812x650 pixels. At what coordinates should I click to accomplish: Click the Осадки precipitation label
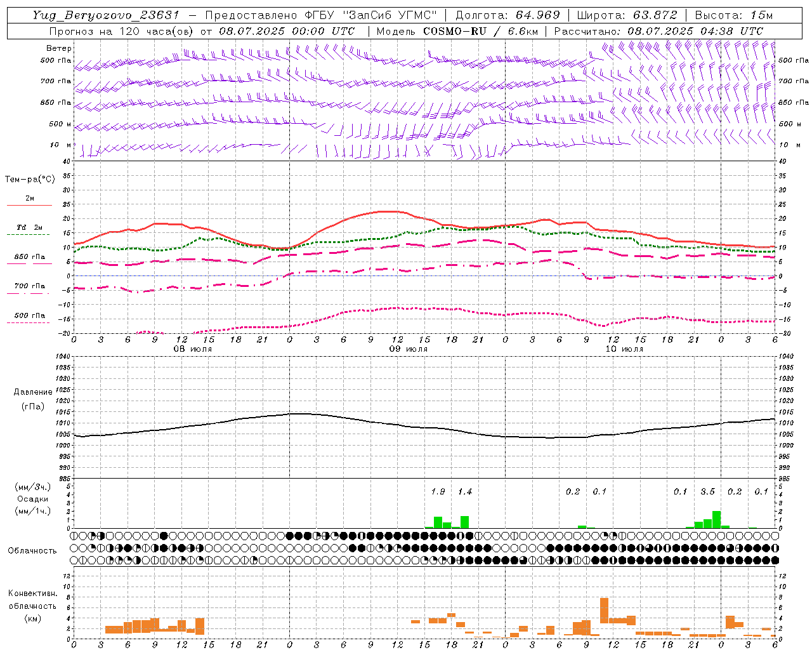32,499
